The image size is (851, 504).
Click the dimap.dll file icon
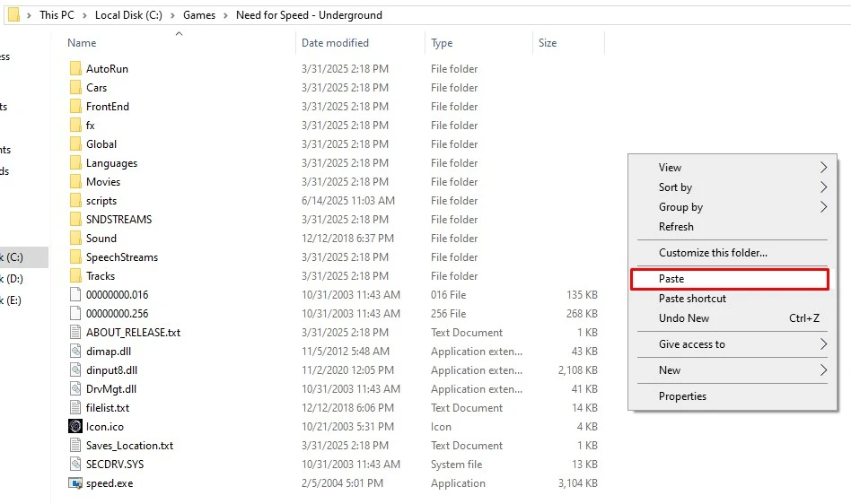pos(75,352)
